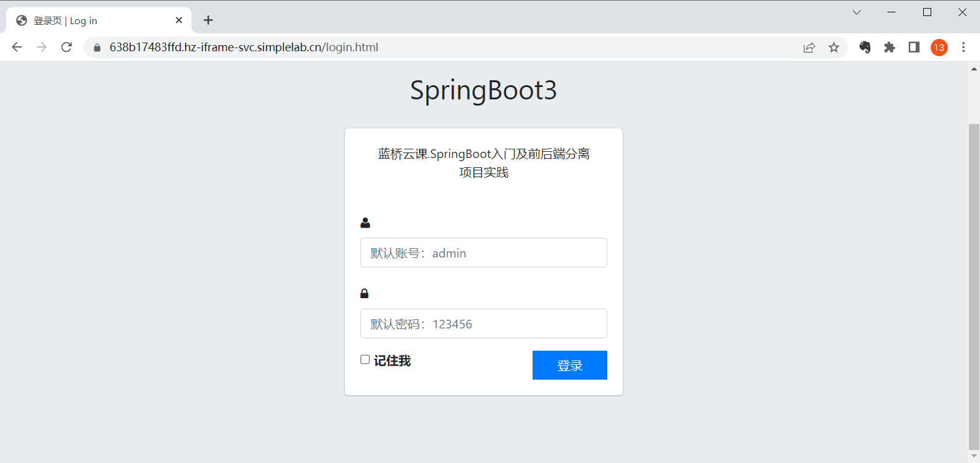This screenshot has height=463, width=980.
Task: Close the browser window
Action: pyautogui.click(x=962, y=12)
